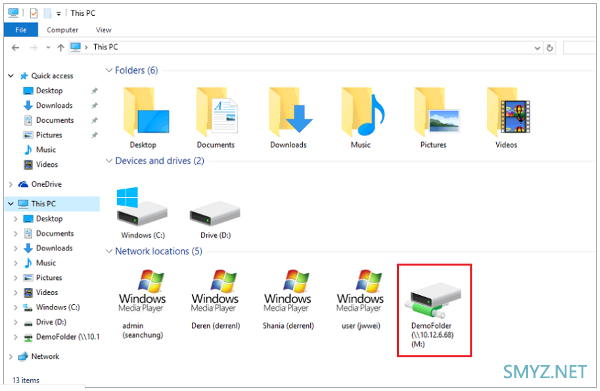Screen dimensions: 600x391
Task: Collapse the Network locations (5) group
Action: [x=109, y=251]
